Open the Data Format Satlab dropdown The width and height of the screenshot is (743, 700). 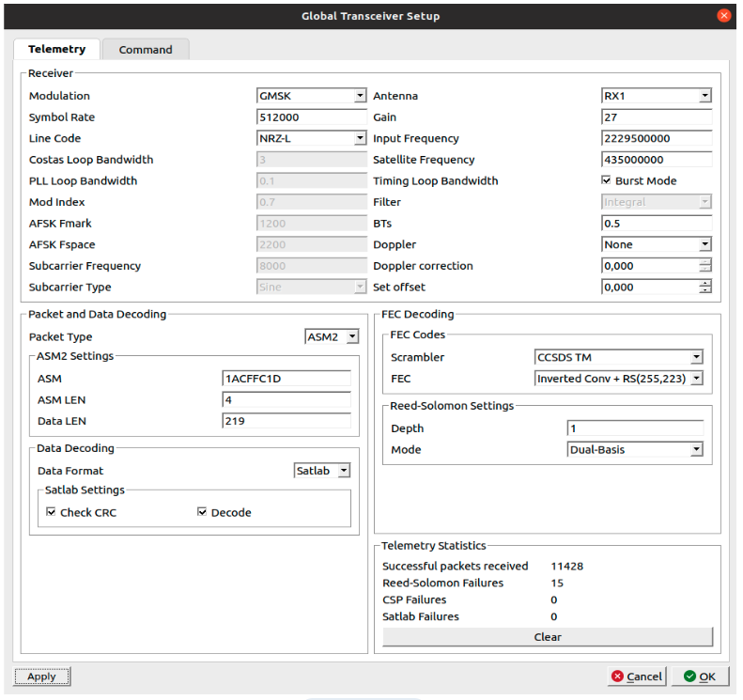(322, 471)
